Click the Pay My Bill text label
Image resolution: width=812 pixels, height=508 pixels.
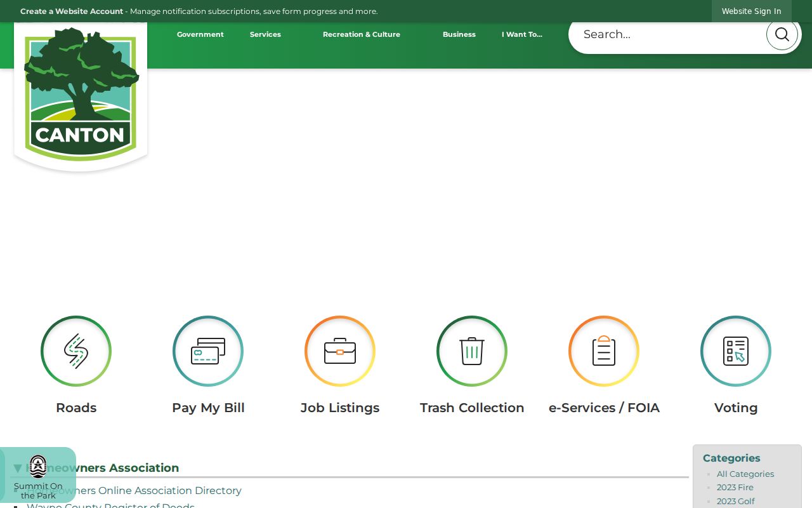208,408
